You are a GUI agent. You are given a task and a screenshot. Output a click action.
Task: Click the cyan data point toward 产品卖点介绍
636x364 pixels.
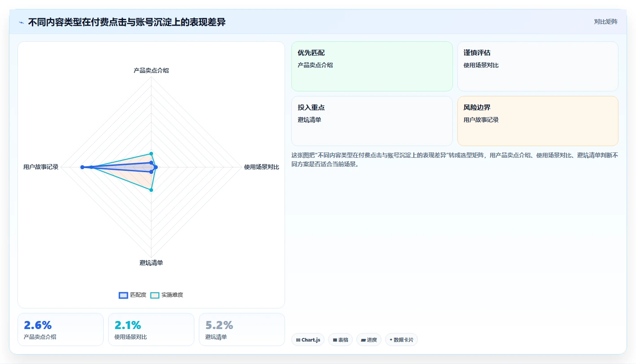(151, 154)
